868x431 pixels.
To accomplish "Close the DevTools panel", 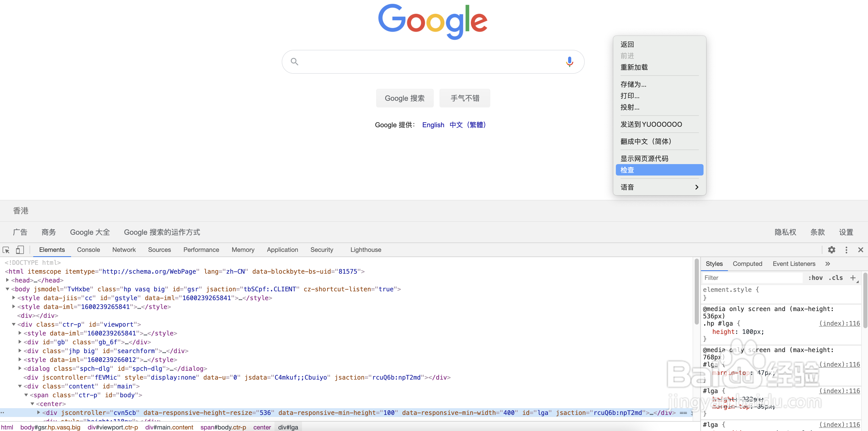I will coord(860,250).
